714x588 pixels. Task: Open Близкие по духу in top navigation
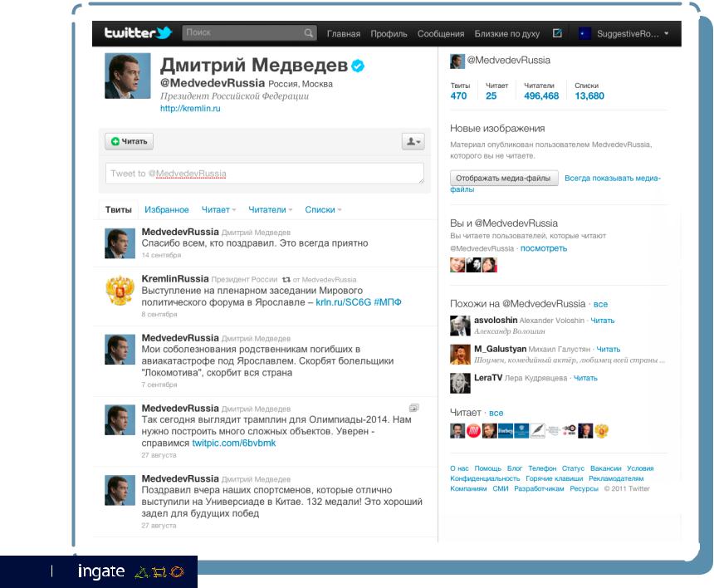[x=506, y=34]
